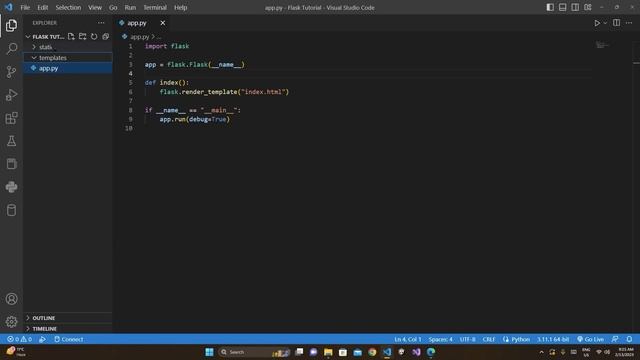Toggle the secondary side bar layout icon
The height and width of the screenshot is (360, 640).
[x=575, y=7]
